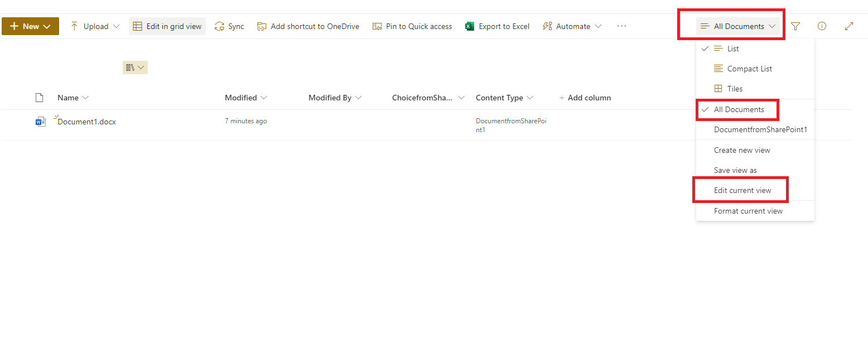This screenshot has width=868, height=343.
Task: Click the Add shortcut to OneDrive icon
Action: (262, 26)
